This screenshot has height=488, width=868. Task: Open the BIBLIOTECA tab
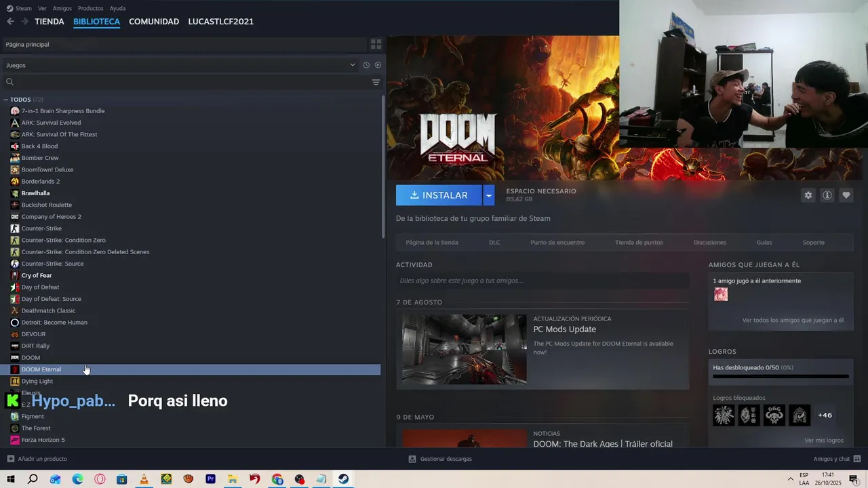coord(96,22)
